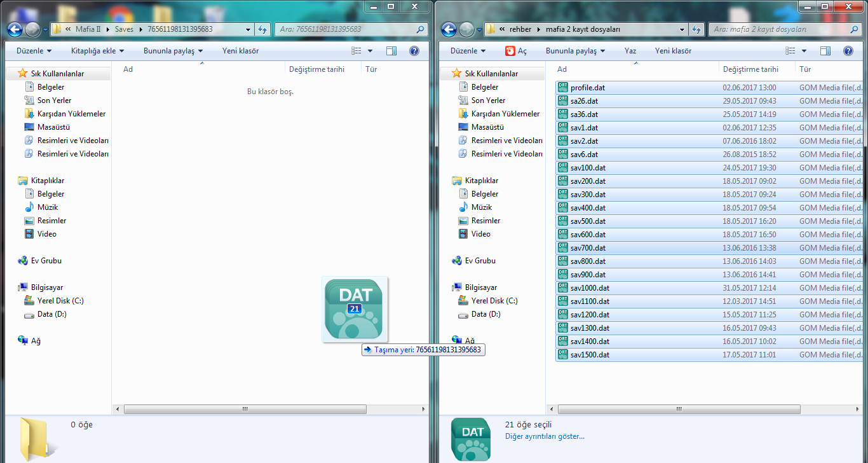Select the sav1500.dat file icon
The height and width of the screenshot is (463, 868).
pos(563,355)
